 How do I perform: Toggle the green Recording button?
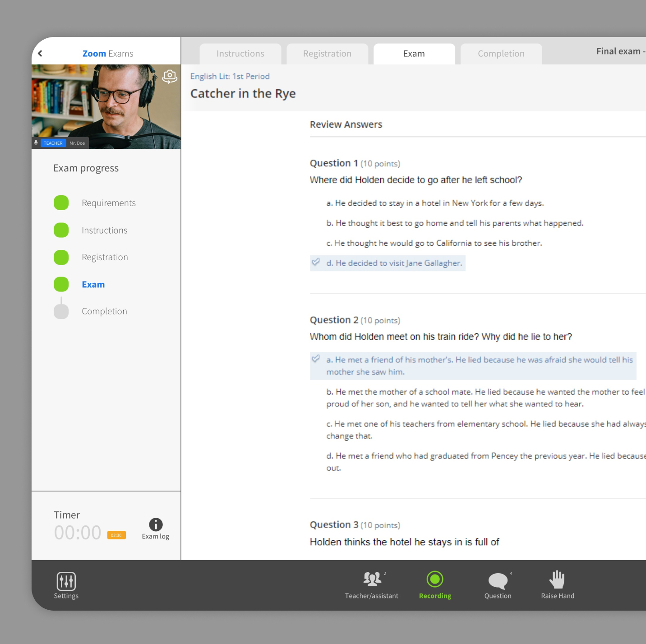pyautogui.click(x=435, y=580)
